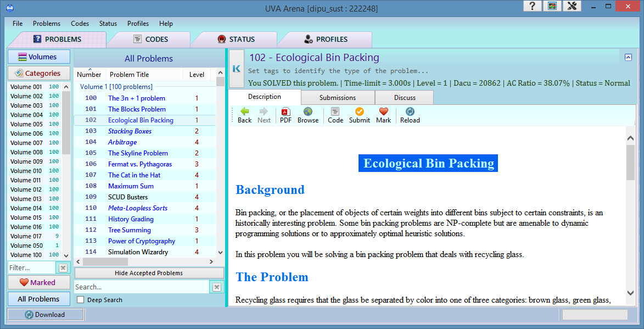This screenshot has height=329, width=644.
Task: Click the All Problems button
Action: pos(39,299)
